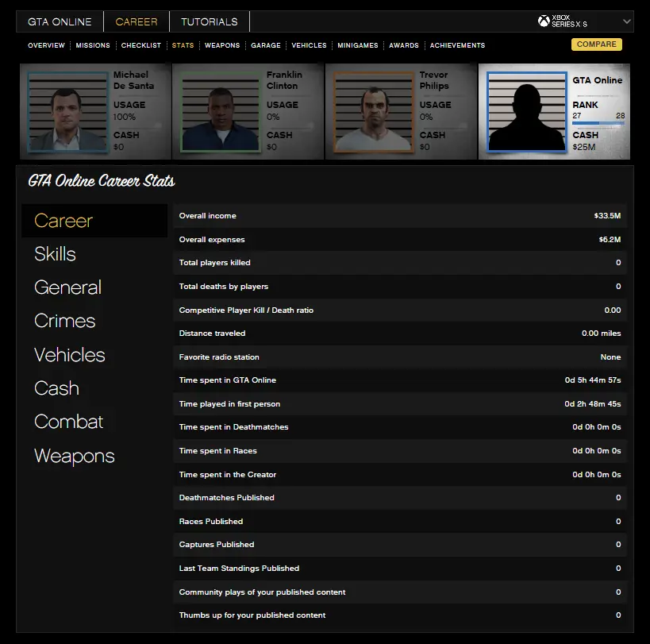Click the GTA Online Career Stats heading
Viewport: 650px width, 644px height.
point(102,181)
